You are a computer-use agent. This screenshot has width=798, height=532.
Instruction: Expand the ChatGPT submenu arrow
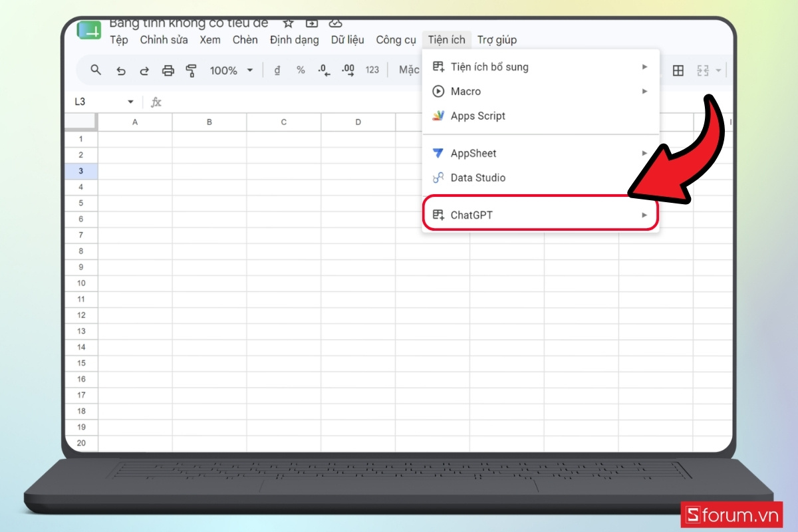coord(644,215)
